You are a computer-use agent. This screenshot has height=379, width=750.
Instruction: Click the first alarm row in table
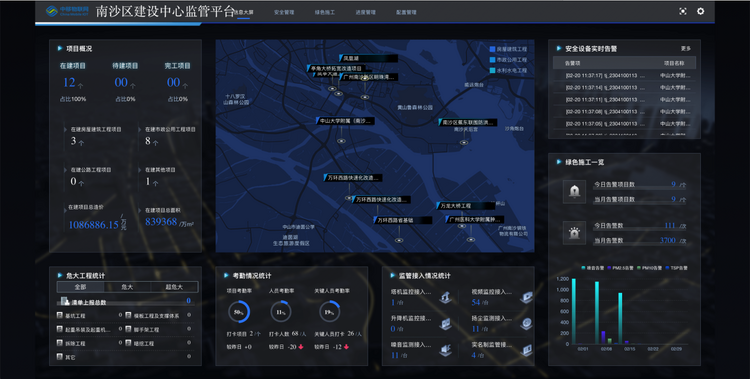coord(624,76)
